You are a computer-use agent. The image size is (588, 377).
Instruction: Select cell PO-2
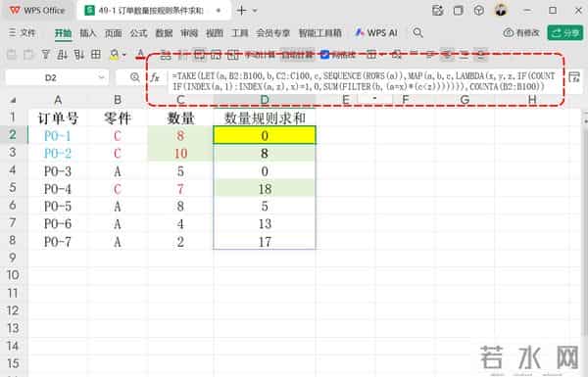[58, 154]
